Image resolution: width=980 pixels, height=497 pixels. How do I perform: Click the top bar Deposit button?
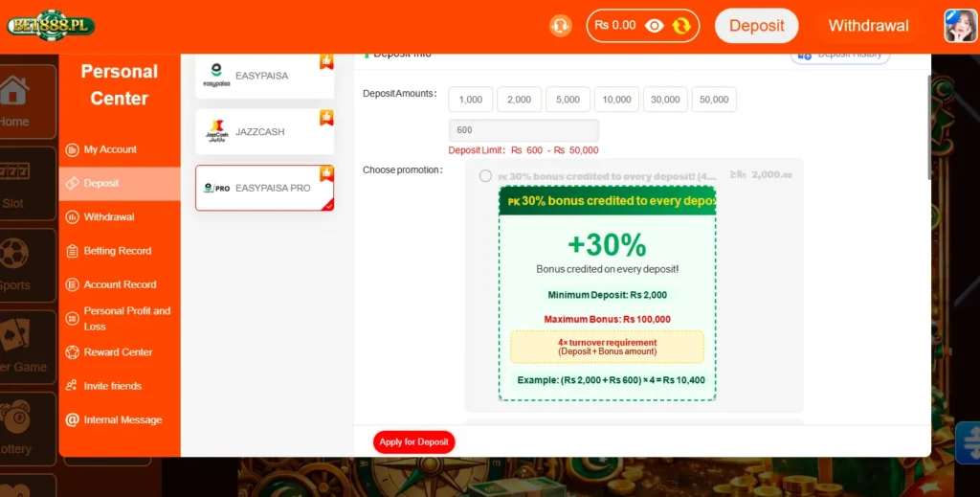pyautogui.click(x=756, y=26)
